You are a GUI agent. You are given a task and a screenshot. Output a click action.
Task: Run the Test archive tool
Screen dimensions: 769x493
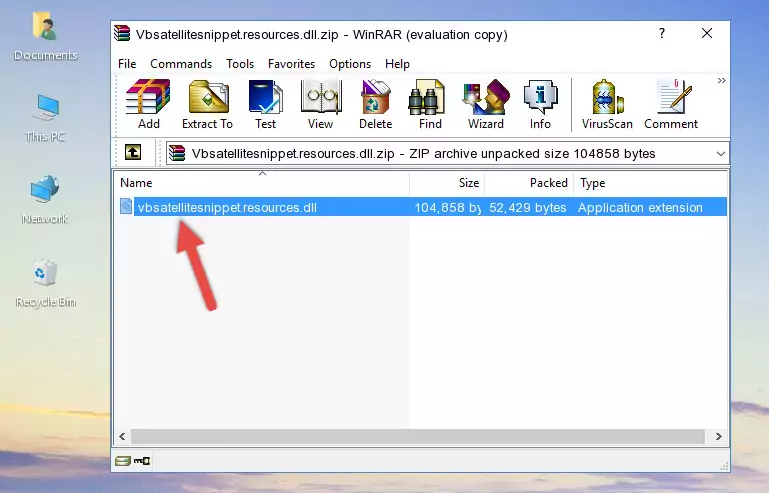(x=265, y=104)
